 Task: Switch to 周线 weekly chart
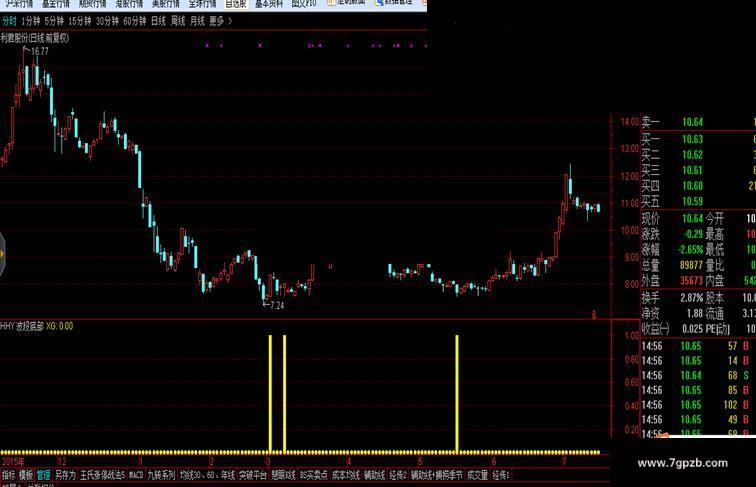(x=178, y=21)
